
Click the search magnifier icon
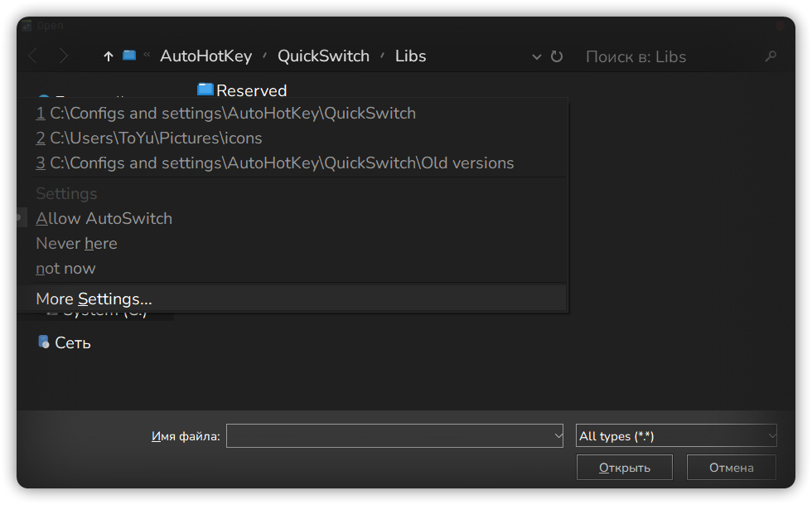[771, 56]
